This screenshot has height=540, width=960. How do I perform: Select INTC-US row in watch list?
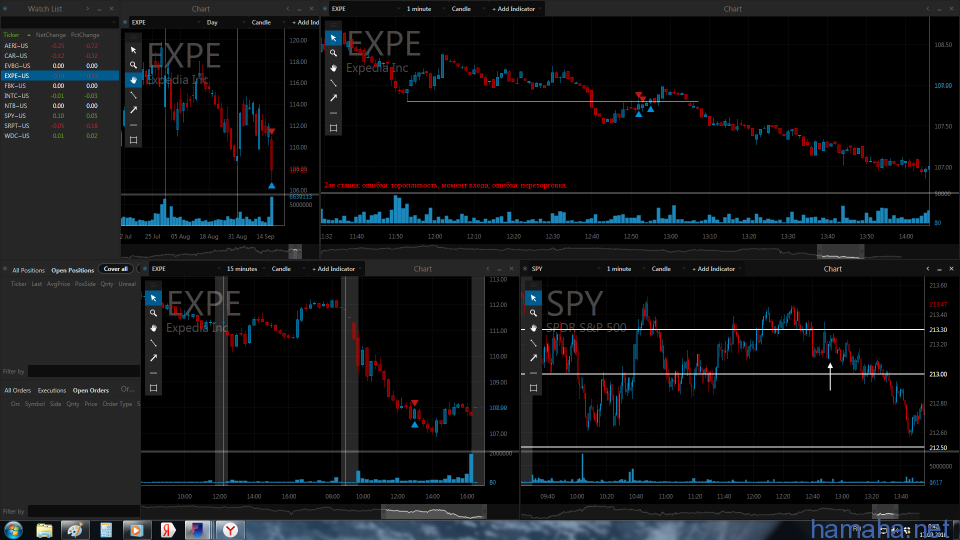point(59,96)
